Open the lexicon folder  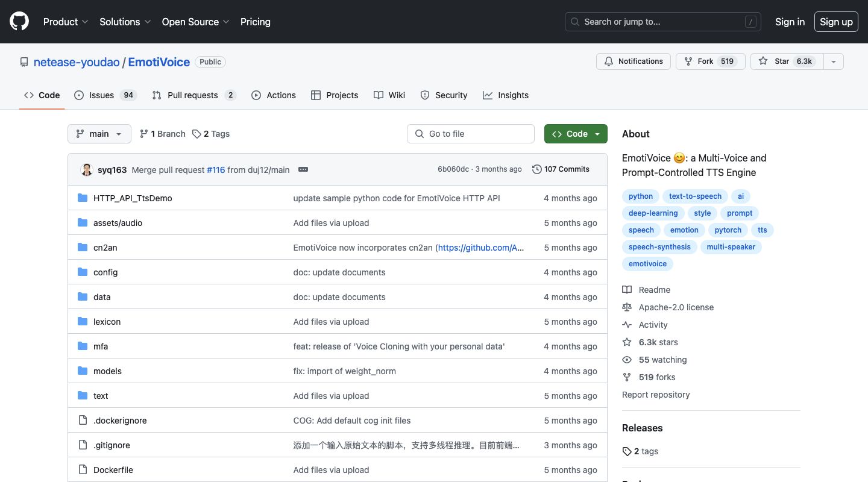(x=107, y=322)
